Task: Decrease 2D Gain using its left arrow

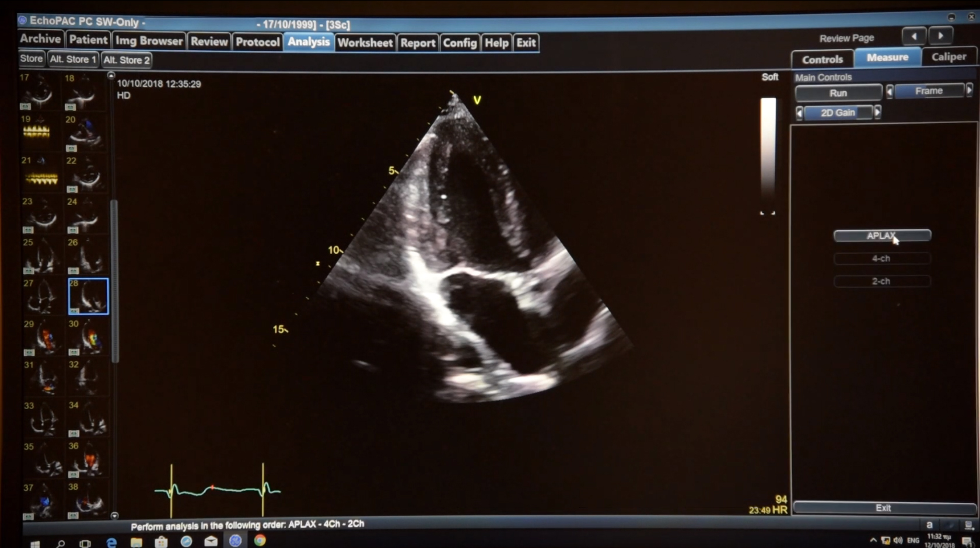Action: 799,113
